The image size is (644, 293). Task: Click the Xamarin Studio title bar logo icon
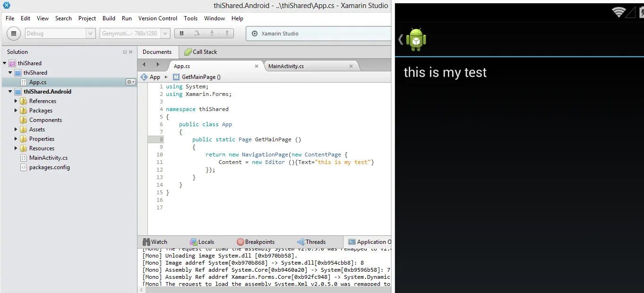tap(7, 5)
